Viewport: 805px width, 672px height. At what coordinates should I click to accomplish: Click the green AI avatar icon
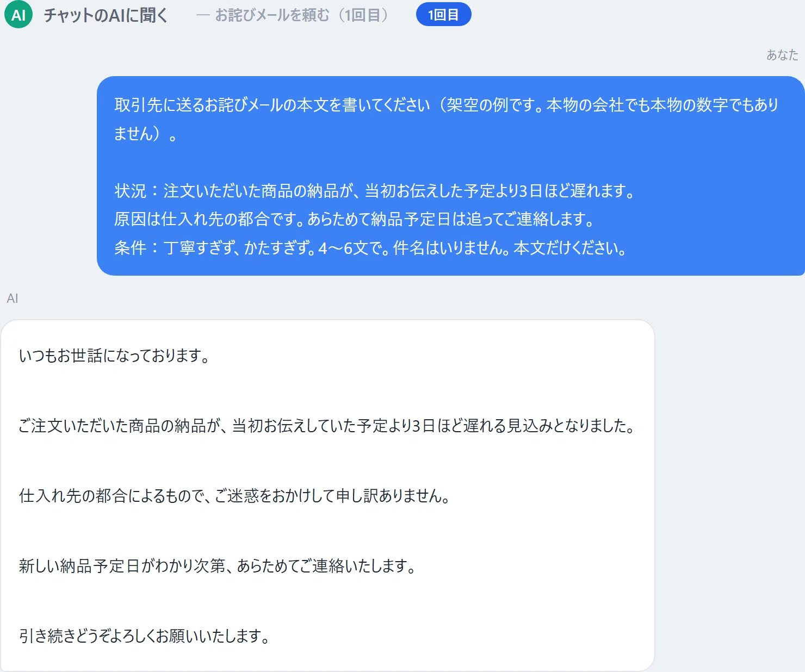(18, 15)
